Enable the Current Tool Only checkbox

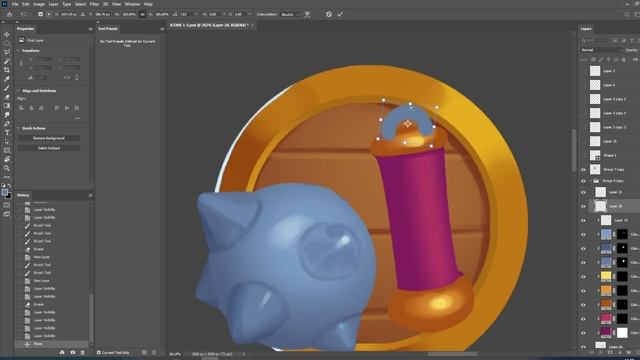click(x=99, y=353)
